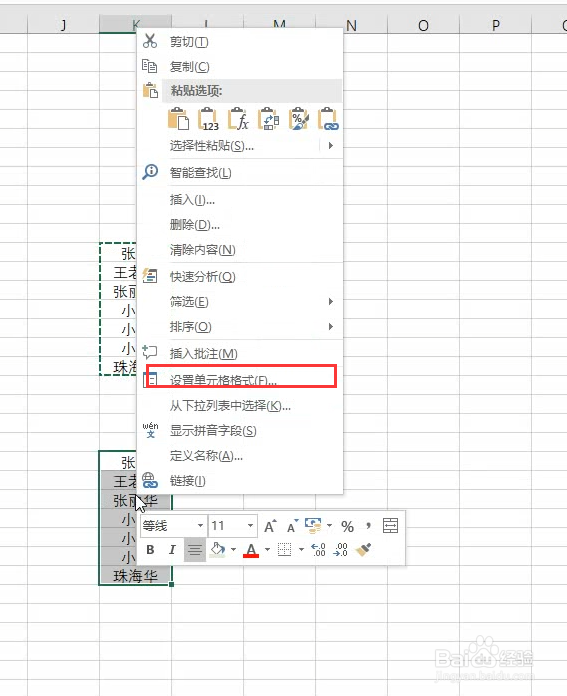Toggle Italic in mini toolbar

pos(172,550)
